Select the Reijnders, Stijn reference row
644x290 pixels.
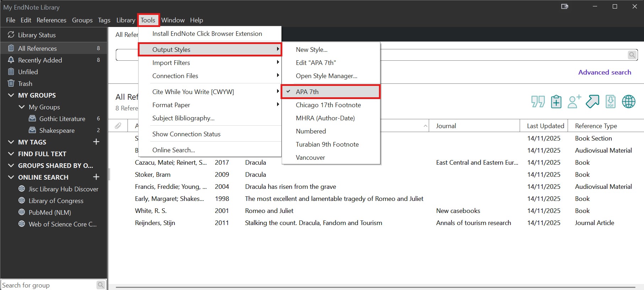click(376, 223)
